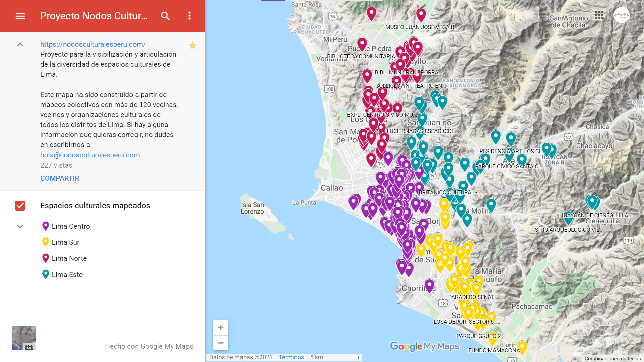Uncheck Espacios culturales mapeados layer
The width and height of the screenshot is (644, 362).
point(20,206)
